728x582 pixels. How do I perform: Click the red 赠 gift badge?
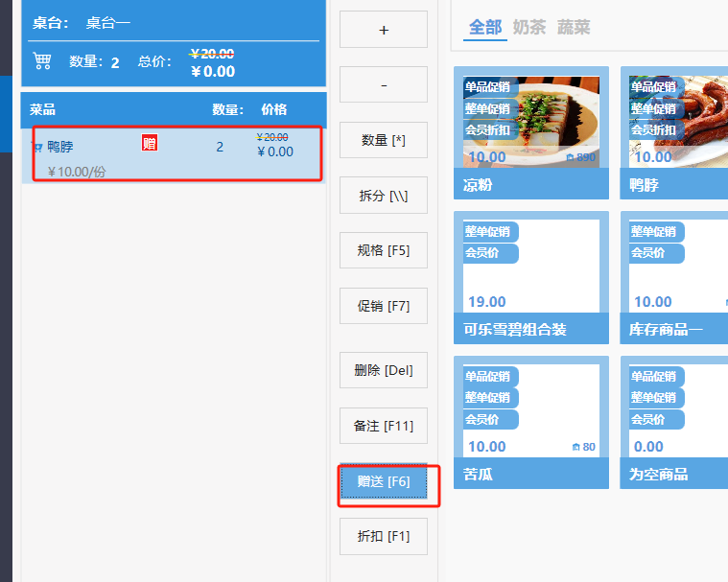tap(149, 144)
